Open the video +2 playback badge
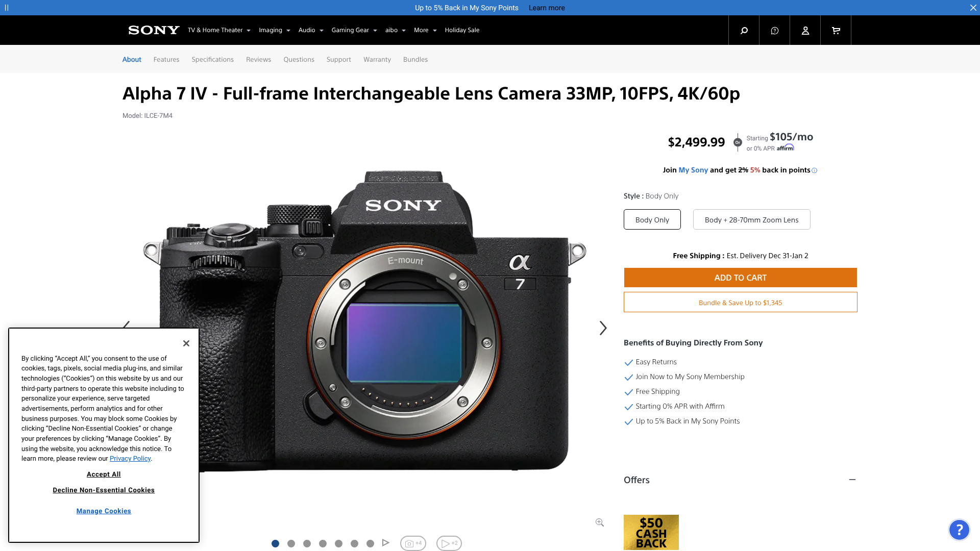This screenshot has width=980, height=551. pyautogui.click(x=449, y=543)
